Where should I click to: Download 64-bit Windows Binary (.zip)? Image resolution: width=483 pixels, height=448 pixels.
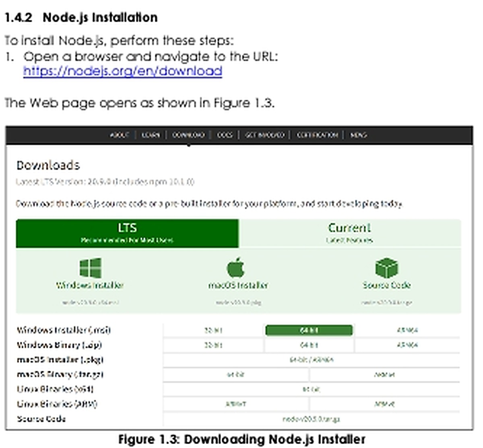(309, 345)
